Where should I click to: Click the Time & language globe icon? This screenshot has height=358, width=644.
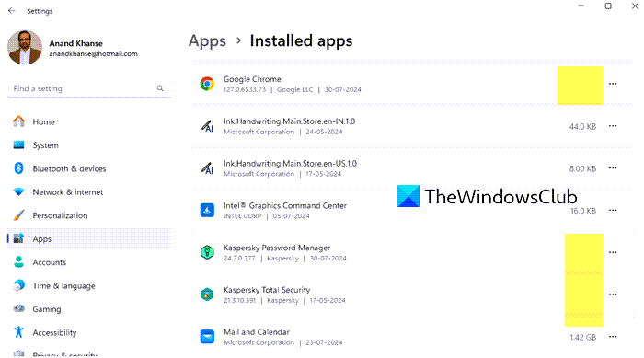pos(19,285)
